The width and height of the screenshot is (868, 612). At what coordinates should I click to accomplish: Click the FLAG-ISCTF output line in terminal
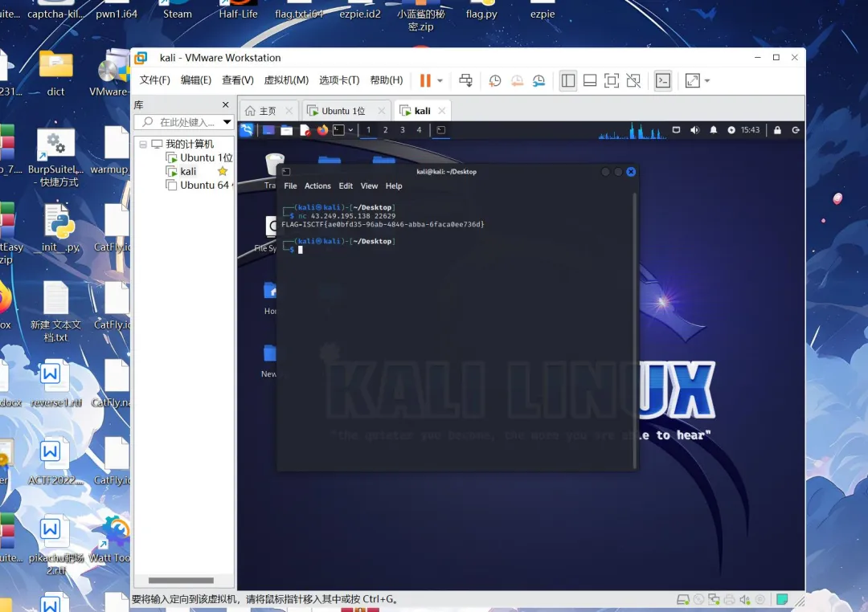[x=383, y=225]
